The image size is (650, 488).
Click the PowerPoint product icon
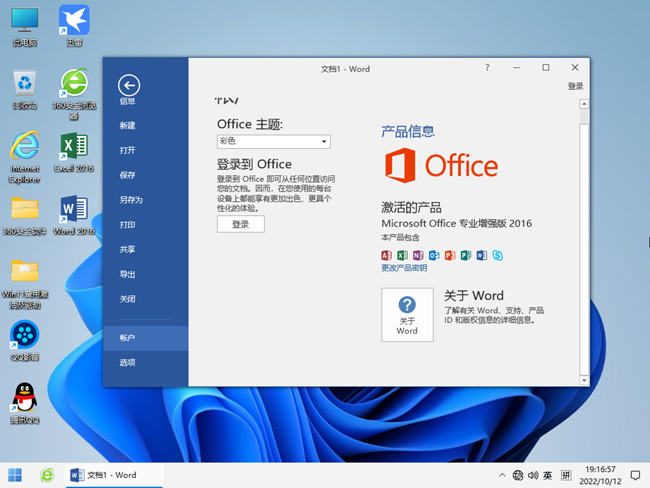pyautogui.click(x=450, y=255)
